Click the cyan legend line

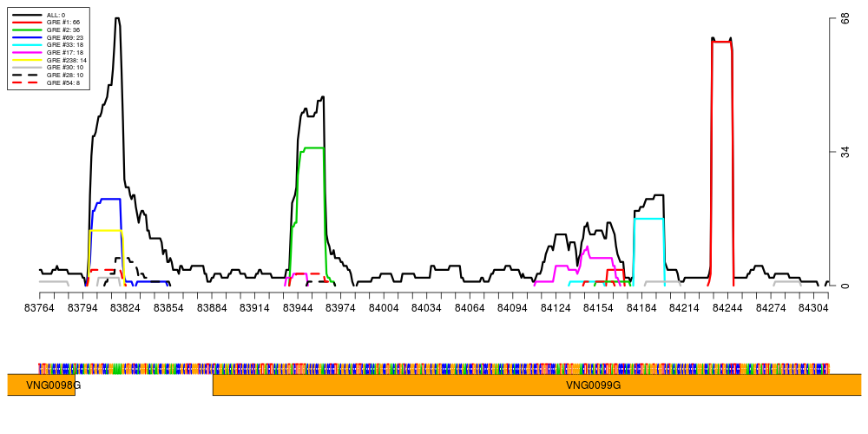tap(27, 44)
